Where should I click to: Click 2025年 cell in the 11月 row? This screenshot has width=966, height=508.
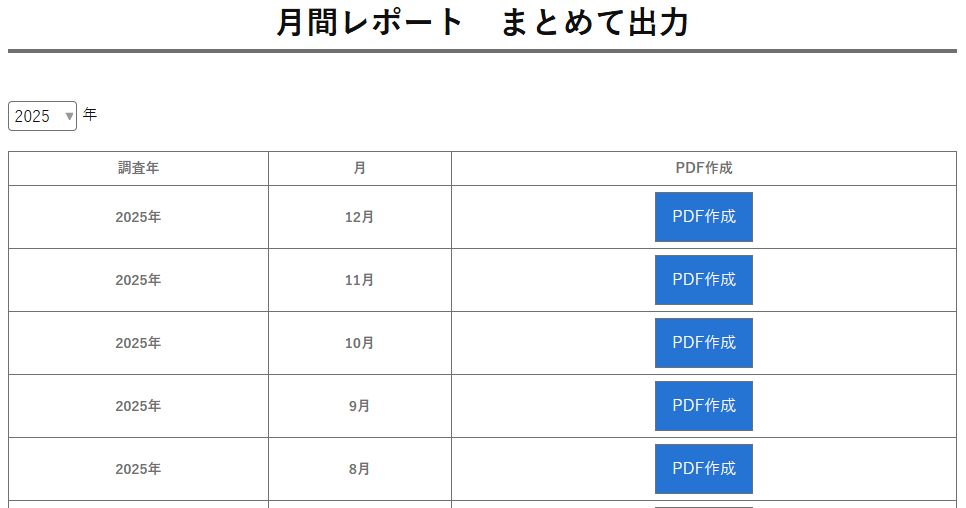click(138, 280)
